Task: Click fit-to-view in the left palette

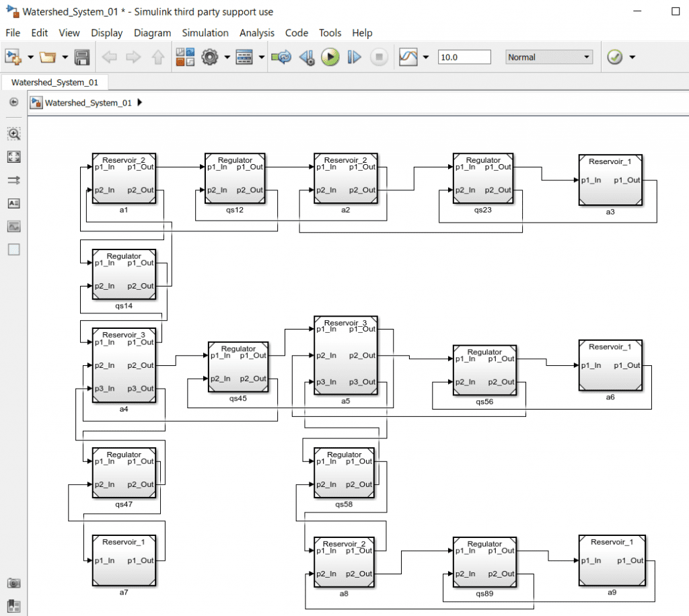Action: [x=13, y=157]
